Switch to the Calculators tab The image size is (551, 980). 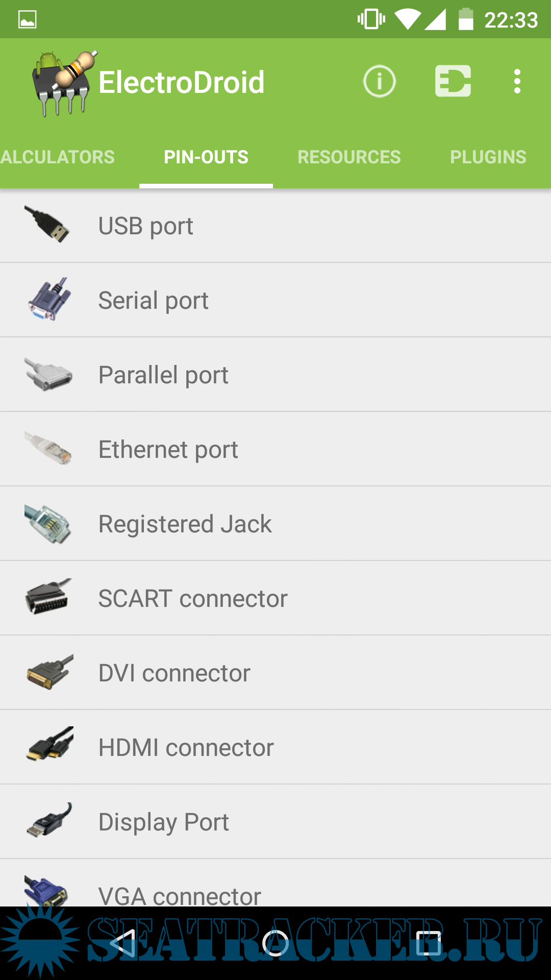[x=57, y=157]
